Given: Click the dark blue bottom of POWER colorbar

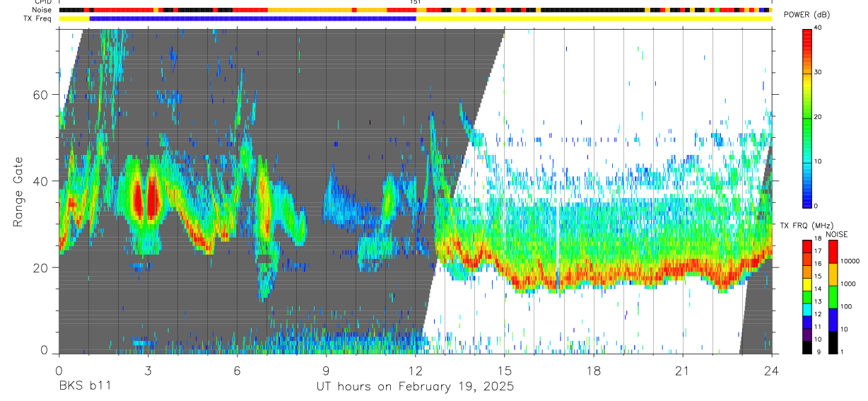Looking at the screenshot, I should [807, 199].
